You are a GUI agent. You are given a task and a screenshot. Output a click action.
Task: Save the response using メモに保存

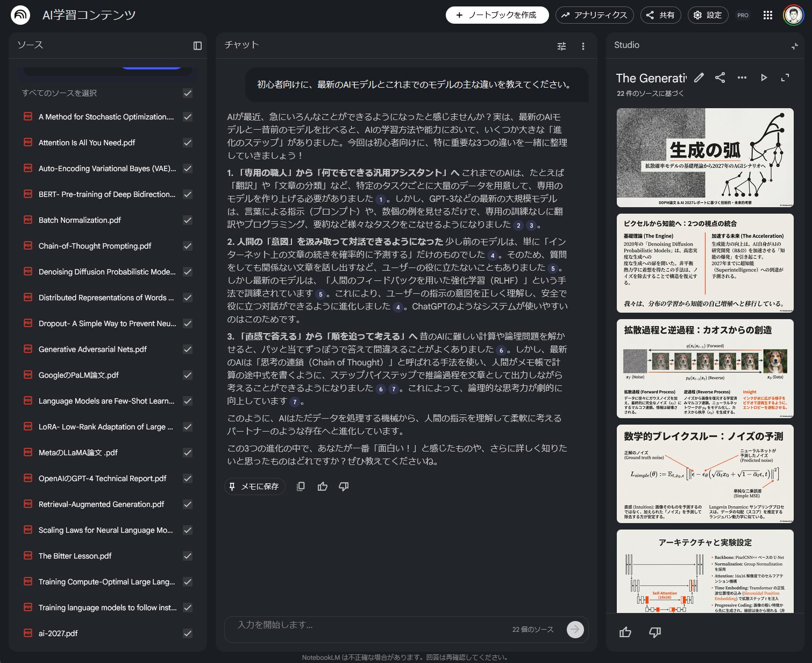254,486
